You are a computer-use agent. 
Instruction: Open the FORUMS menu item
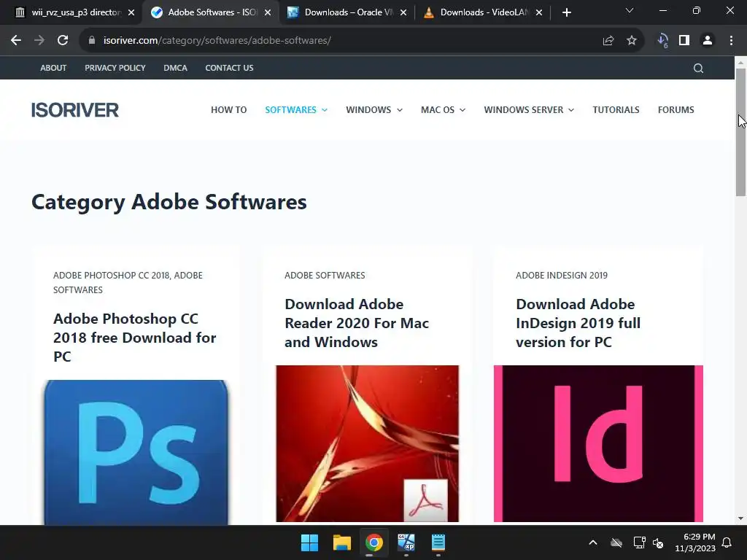coord(676,110)
